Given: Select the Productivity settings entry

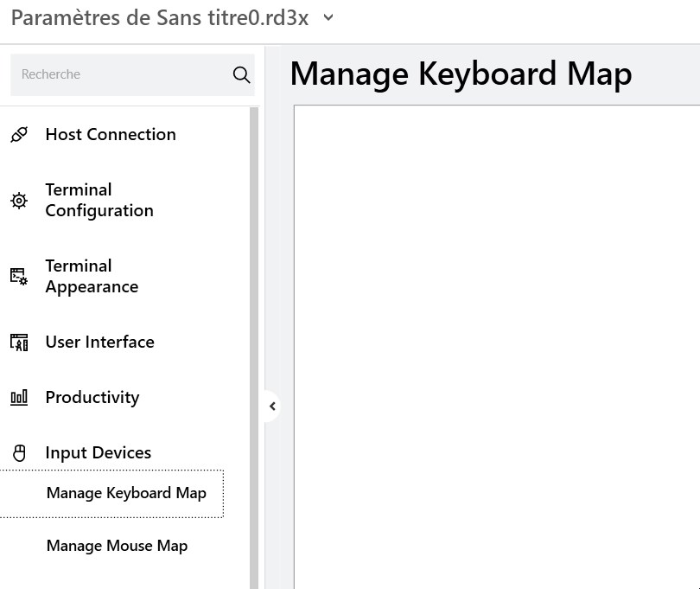Looking at the screenshot, I should tap(92, 397).
